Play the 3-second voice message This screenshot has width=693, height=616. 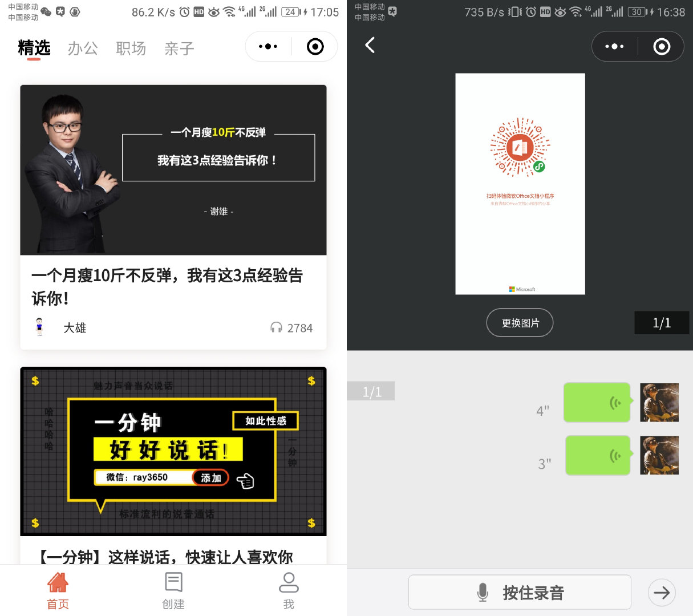click(x=598, y=455)
